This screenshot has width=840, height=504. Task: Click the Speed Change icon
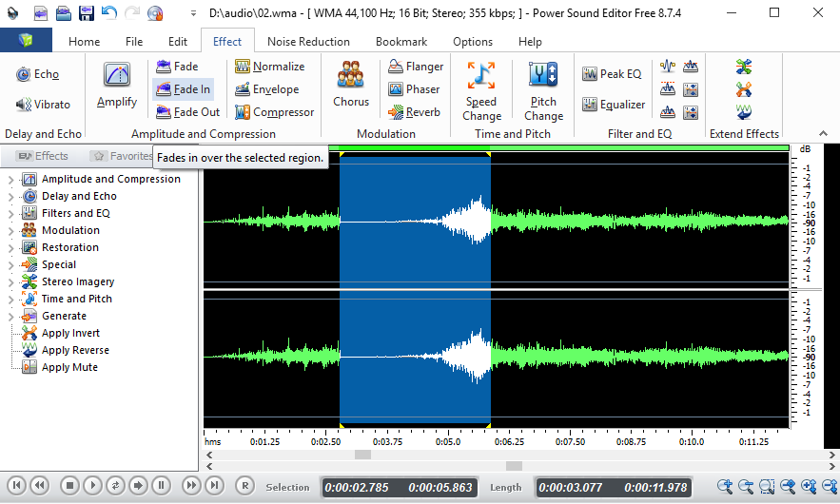[x=481, y=75]
